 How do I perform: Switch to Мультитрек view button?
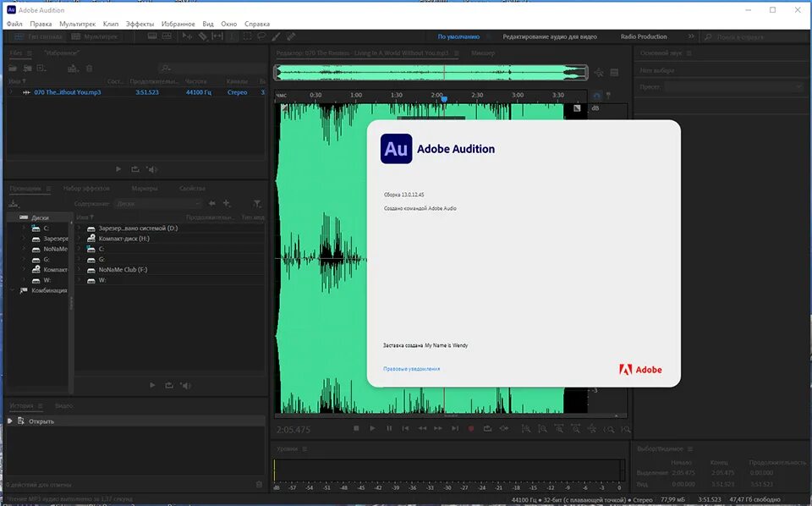point(94,36)
